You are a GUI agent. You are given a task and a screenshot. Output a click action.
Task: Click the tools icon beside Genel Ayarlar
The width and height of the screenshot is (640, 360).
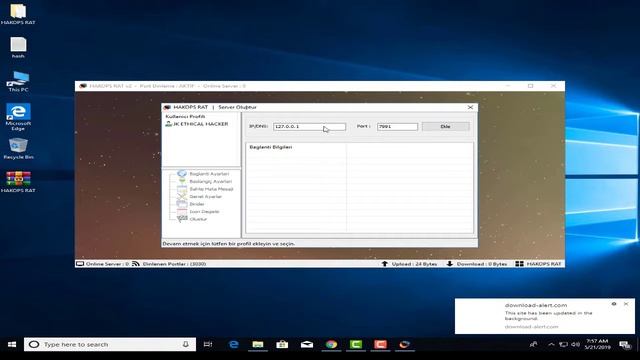point(182,197)
